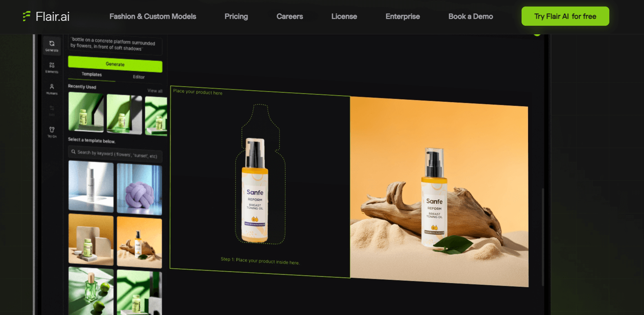This screenshot has height=315, width=644.
Task: Click the Flair.ai wordmark text
Action: [53, 16]
